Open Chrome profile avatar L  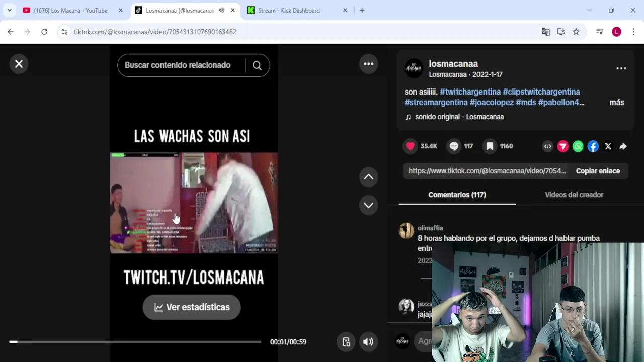click(617, 32)
